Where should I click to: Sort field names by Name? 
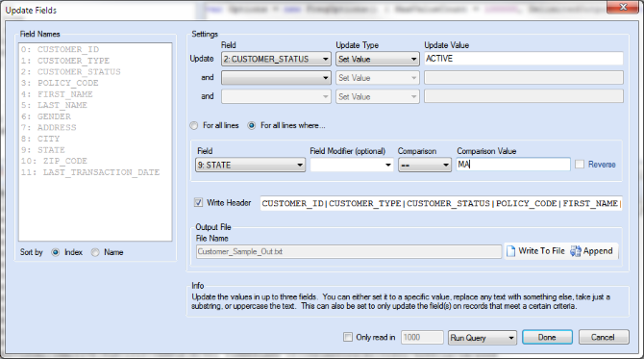coord(95,252)
